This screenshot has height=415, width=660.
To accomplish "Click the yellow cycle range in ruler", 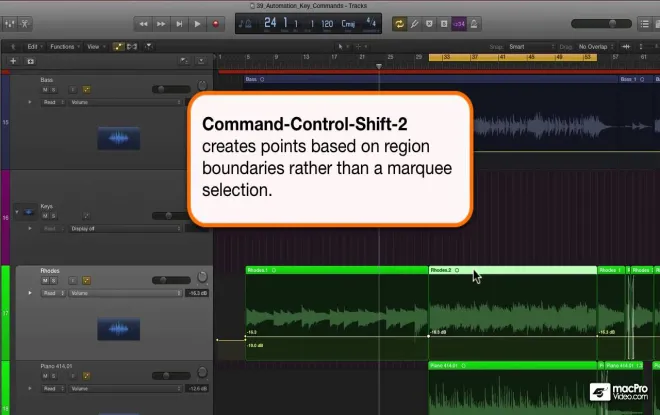I will point(513,57).
